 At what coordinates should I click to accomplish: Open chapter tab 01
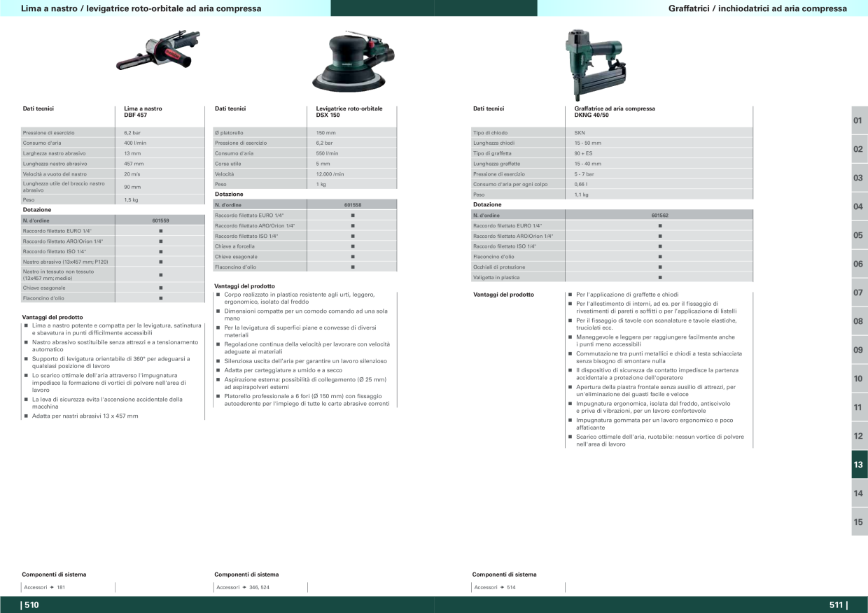tap(860, 120)
